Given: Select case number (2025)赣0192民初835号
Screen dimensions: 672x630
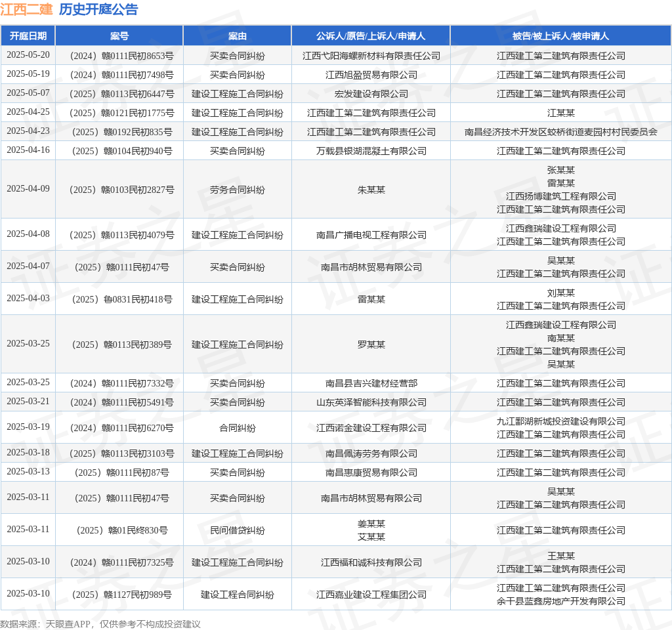Looking at the screenshot, I should coord(121,132).
